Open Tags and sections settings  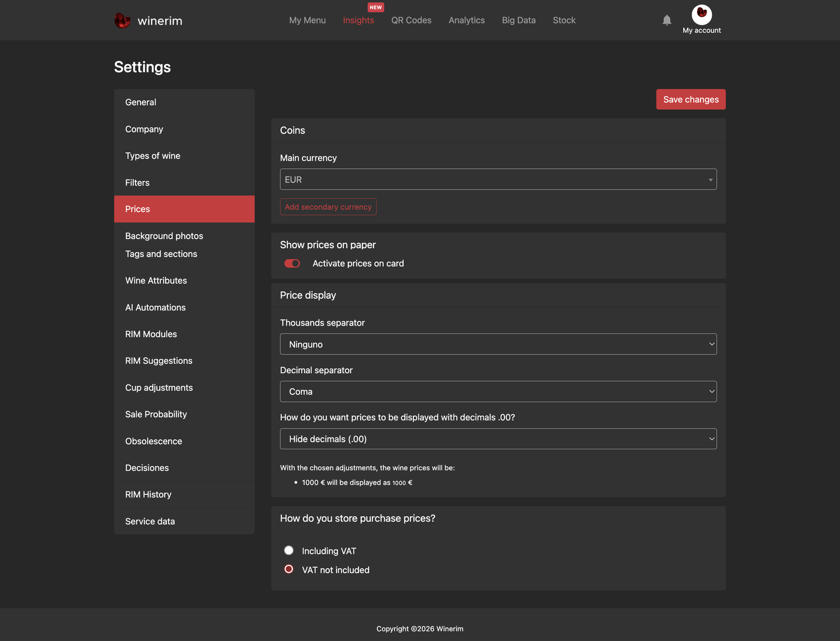coord(184,254)
